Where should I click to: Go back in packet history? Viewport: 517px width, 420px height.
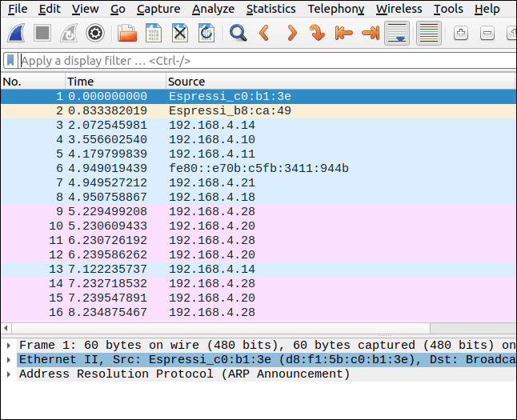(264, 33)
